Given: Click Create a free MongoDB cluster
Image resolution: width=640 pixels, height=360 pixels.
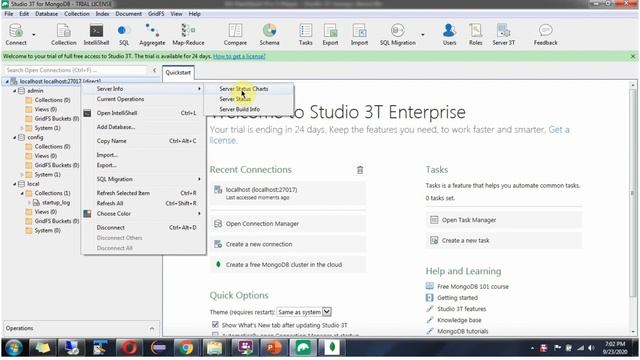Looking at the screenshot, I should click(x=288, y=264).
